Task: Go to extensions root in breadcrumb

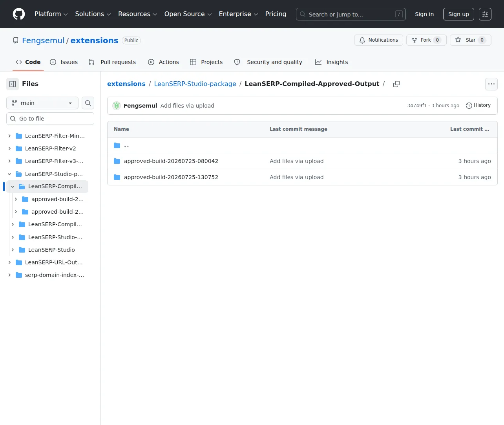Action: coord(126,84)
